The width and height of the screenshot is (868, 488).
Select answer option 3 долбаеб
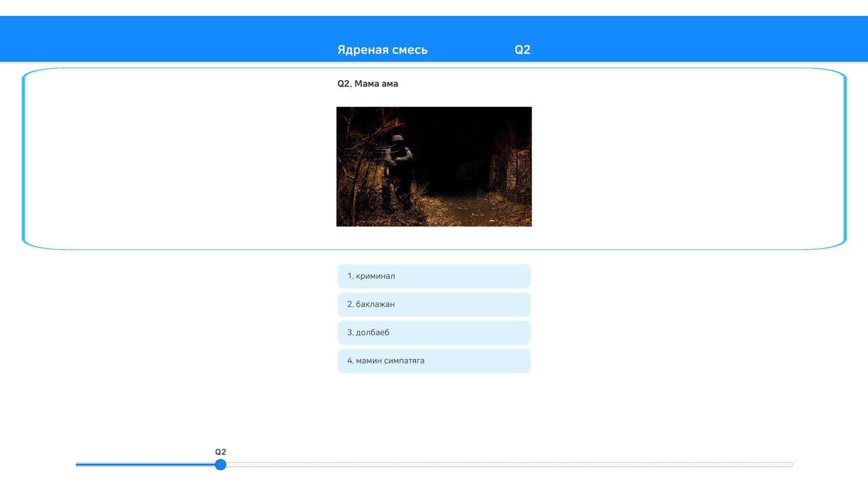(x=433, y=332)
